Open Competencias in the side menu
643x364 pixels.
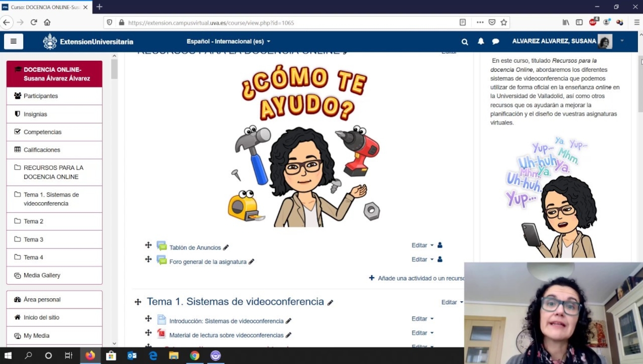[x=54, y=132]
